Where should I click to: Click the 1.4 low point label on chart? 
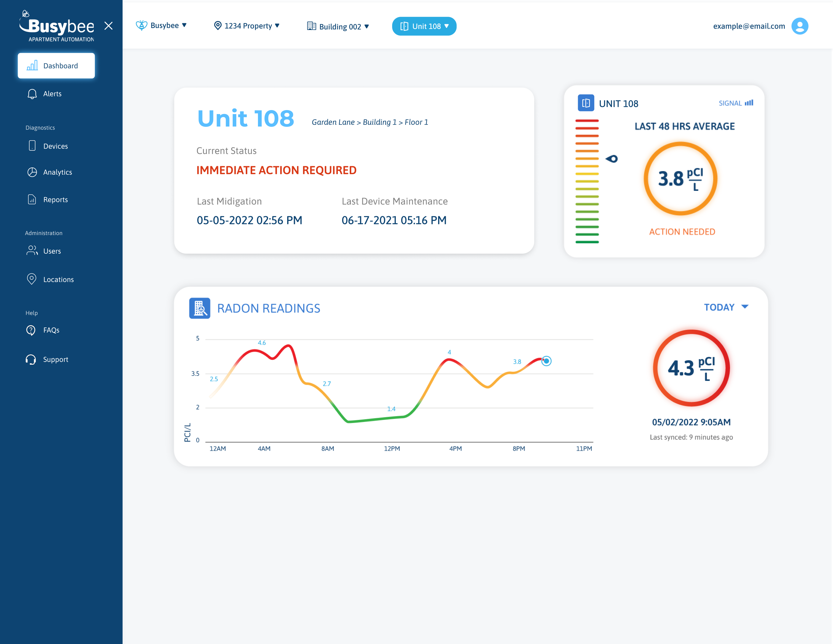tap(391, 409)
